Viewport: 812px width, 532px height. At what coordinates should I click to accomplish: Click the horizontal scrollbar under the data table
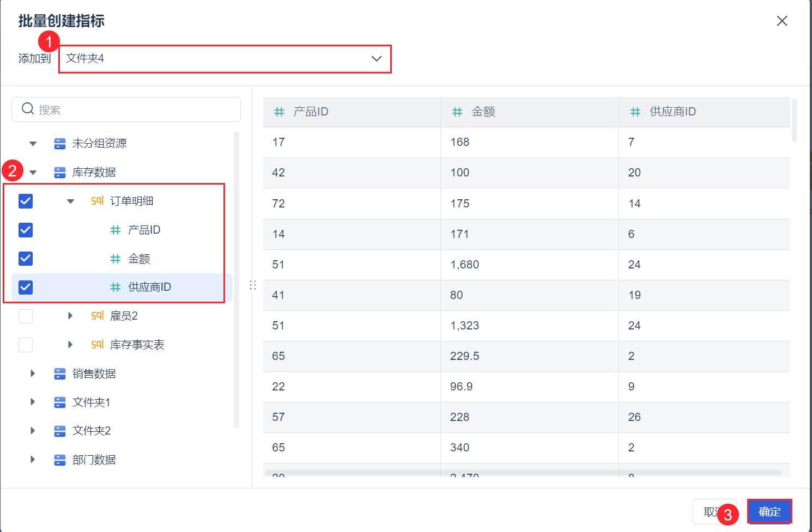(523, 473)
